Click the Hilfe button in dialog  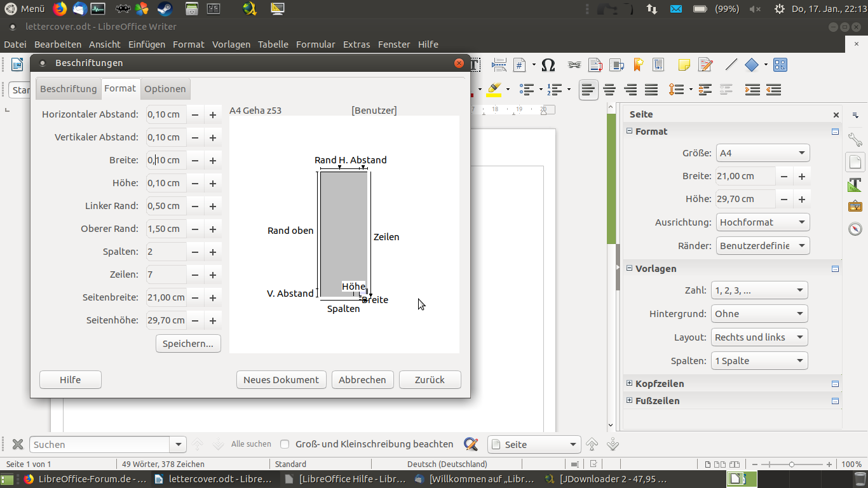point(71,380)
